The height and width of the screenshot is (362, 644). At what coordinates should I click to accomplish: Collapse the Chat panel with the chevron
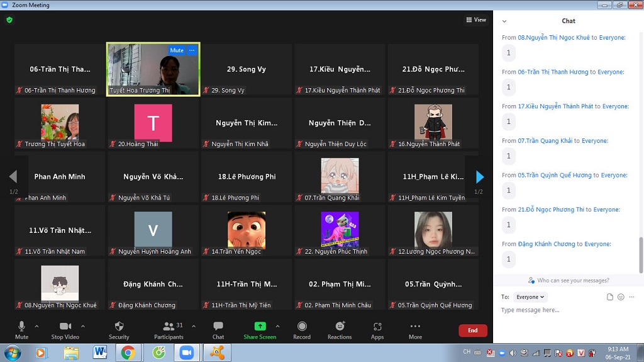point(504,21)
